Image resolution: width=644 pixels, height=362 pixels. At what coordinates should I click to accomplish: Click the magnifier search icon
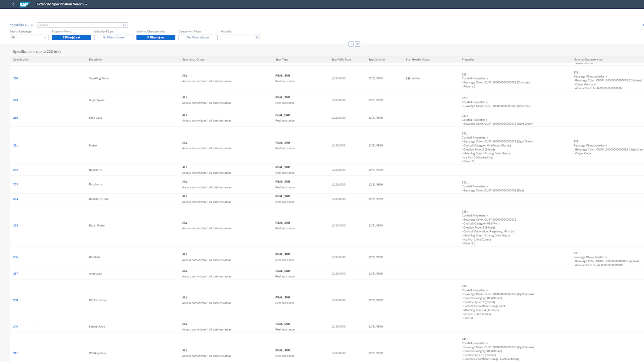click(124, 25)
